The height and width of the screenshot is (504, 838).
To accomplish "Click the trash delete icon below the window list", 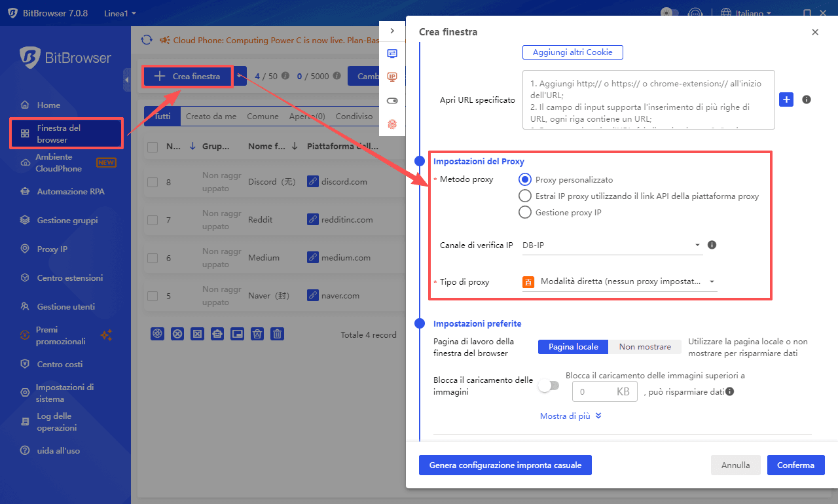I will click(x=277, y=334).
